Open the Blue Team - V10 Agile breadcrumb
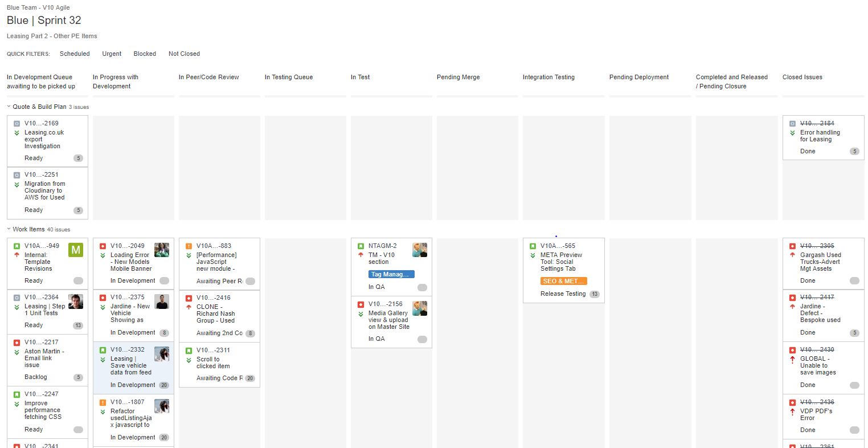The width and height of the screenshot is (868, 448). point(38,7)
